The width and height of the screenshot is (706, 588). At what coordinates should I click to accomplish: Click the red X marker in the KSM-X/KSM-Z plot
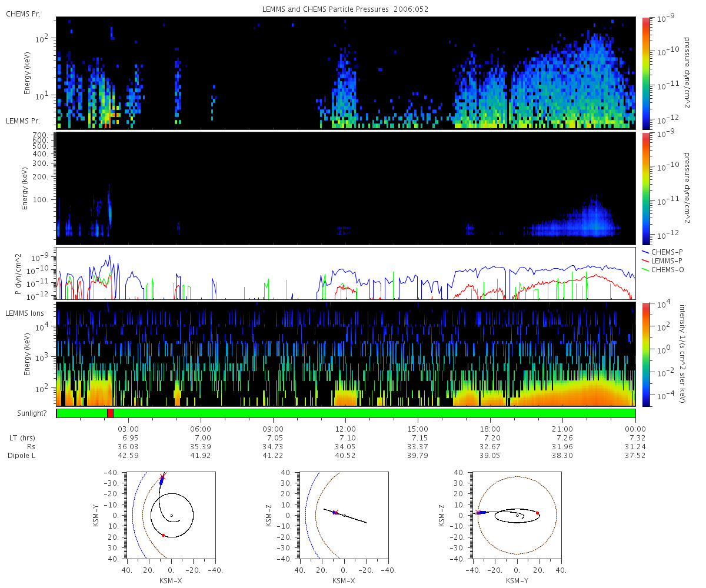(335, 512)
